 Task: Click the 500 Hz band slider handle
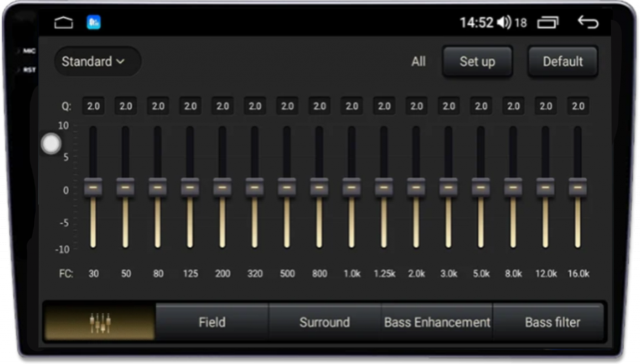(287, 187)
